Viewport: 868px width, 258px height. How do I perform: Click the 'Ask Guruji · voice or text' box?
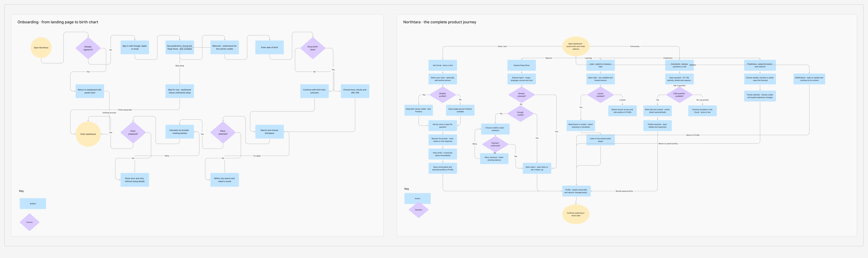click(443, 65)
